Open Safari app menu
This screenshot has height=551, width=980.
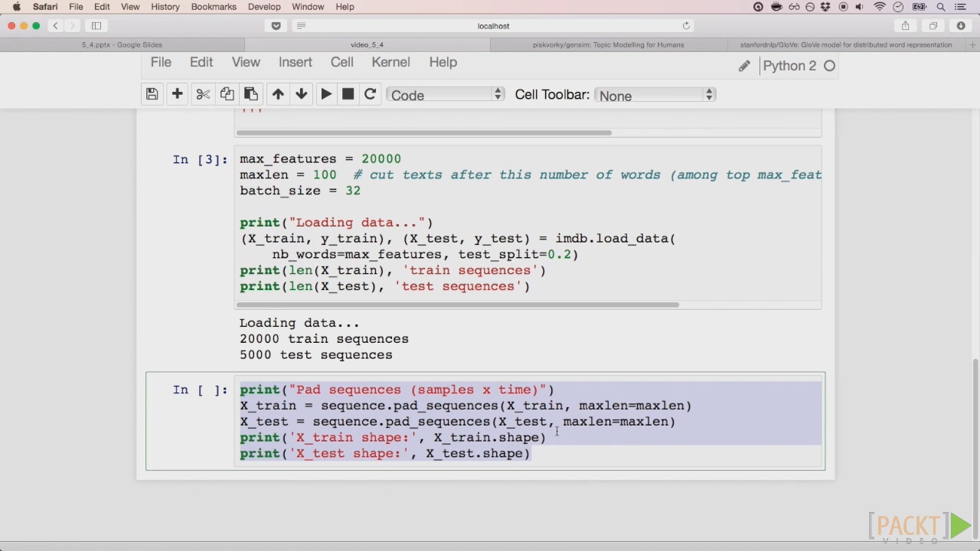pos(45,6)
